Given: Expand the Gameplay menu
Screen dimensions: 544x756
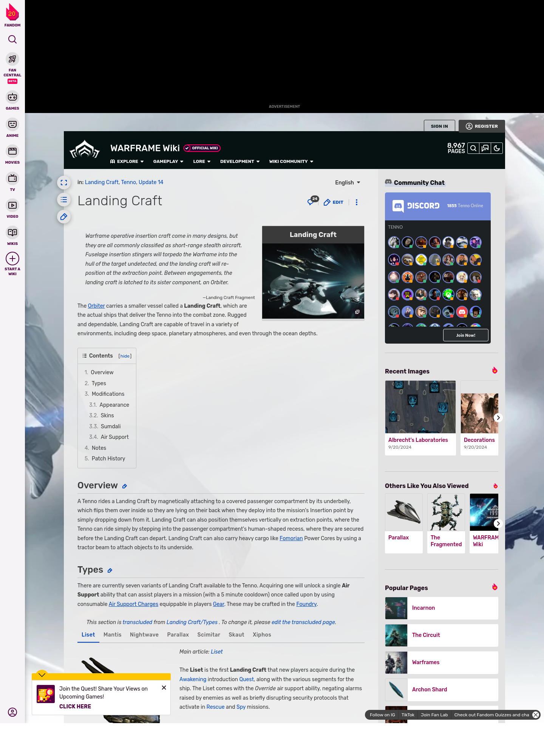Looking at the screenshot, I should [168, 161].
